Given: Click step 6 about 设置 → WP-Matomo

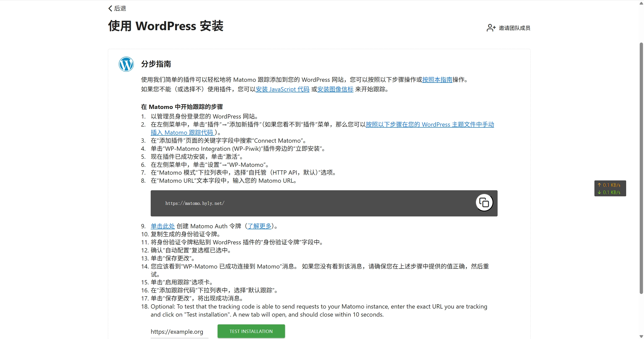Looking at the screenshot, I should click(x=210, y=165).
